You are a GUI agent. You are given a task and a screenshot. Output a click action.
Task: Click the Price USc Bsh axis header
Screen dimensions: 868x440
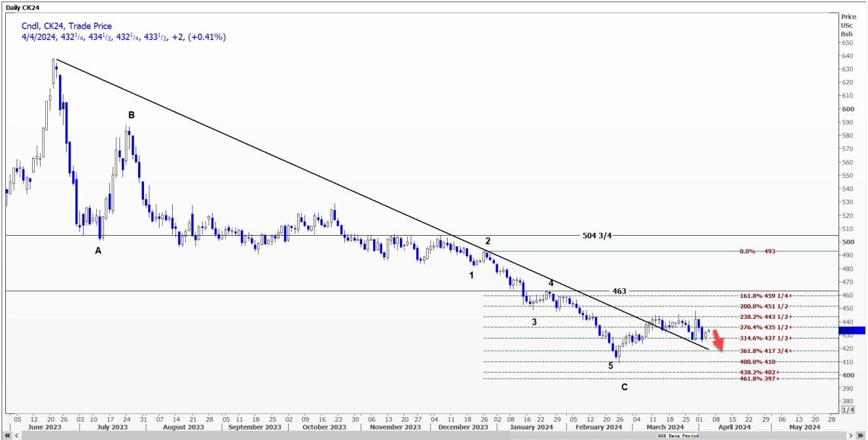(x=848, y=25)
